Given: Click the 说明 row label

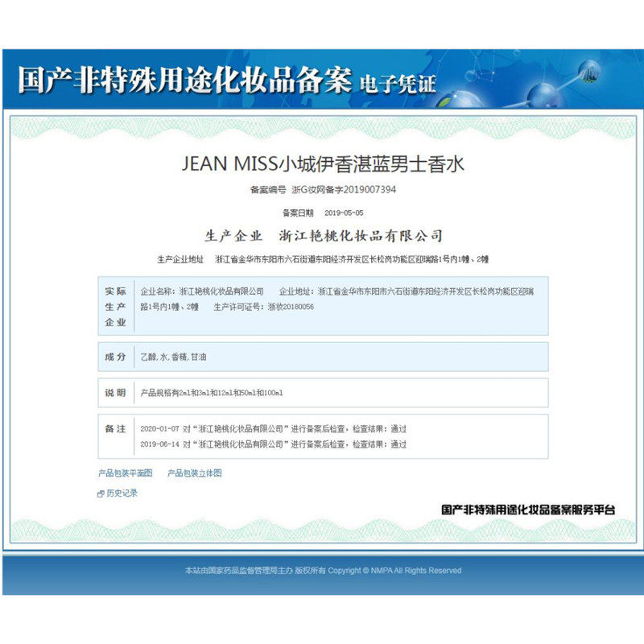Looking at the screenshot, I should tap(115, 393).
